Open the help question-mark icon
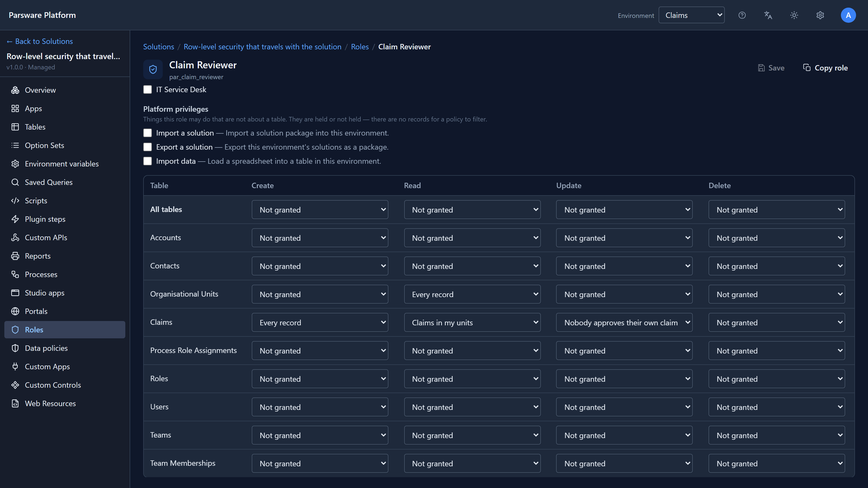 point(742,15)
